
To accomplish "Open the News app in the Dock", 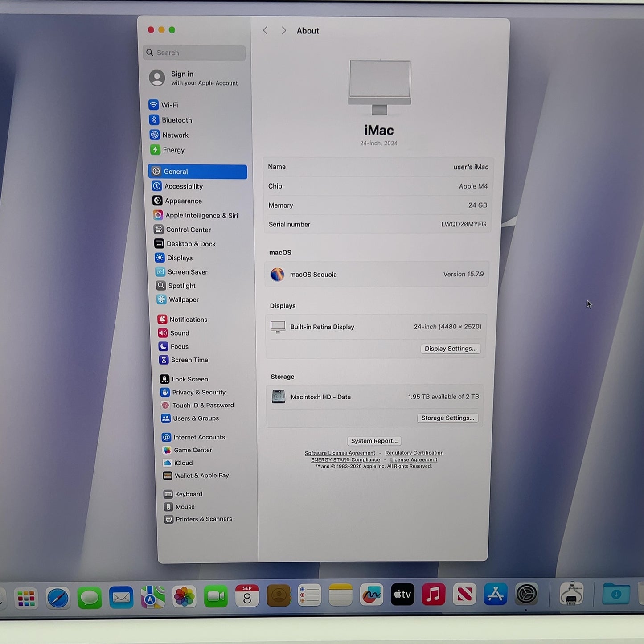I will [464, 594].
